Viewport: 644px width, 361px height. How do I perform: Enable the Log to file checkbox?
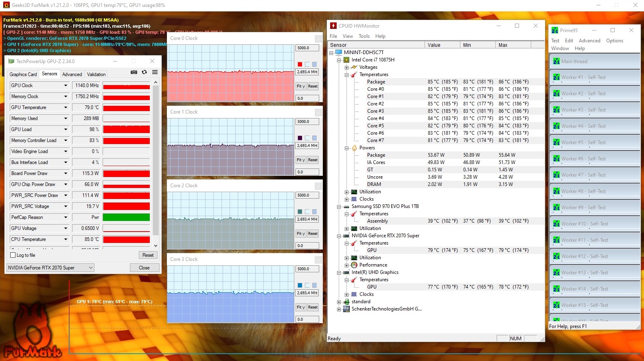(13, 255)
